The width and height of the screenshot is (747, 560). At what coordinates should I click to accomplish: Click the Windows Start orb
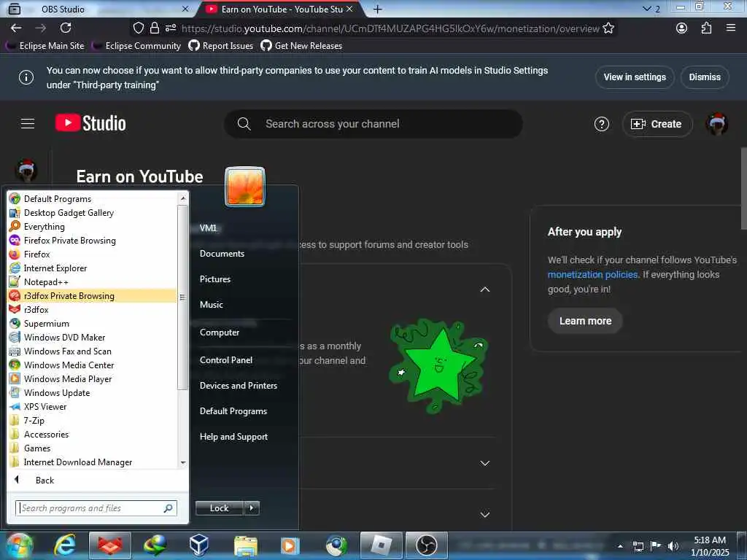click(x=19, y=546)
